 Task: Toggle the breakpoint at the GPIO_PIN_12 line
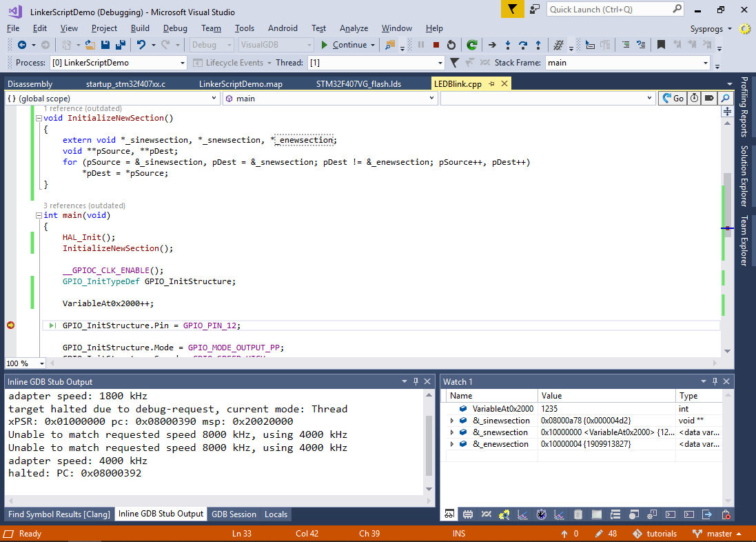10,325
